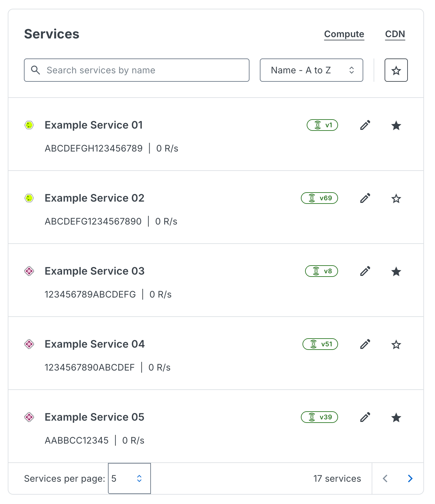Change the Services per page value
The height and width of the screenshot is (504, 435).
pyautogui.click(x=129, y=478)
